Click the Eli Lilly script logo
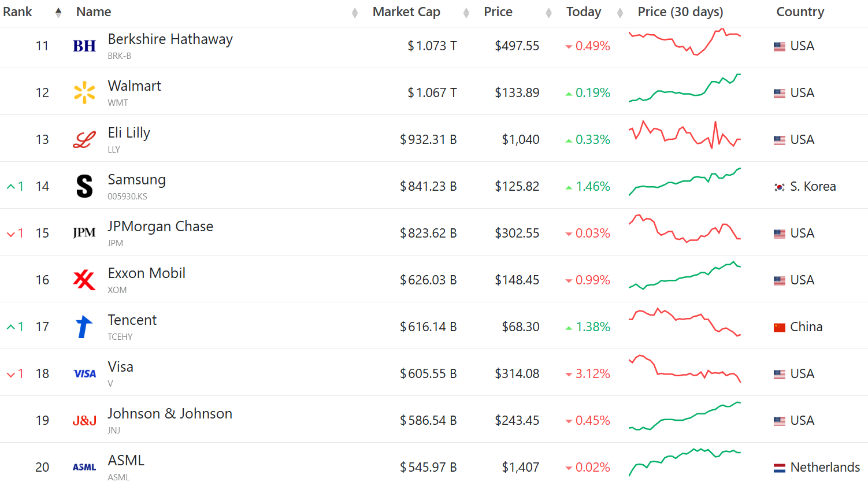868x489 pixels. [x=84, y=140]
